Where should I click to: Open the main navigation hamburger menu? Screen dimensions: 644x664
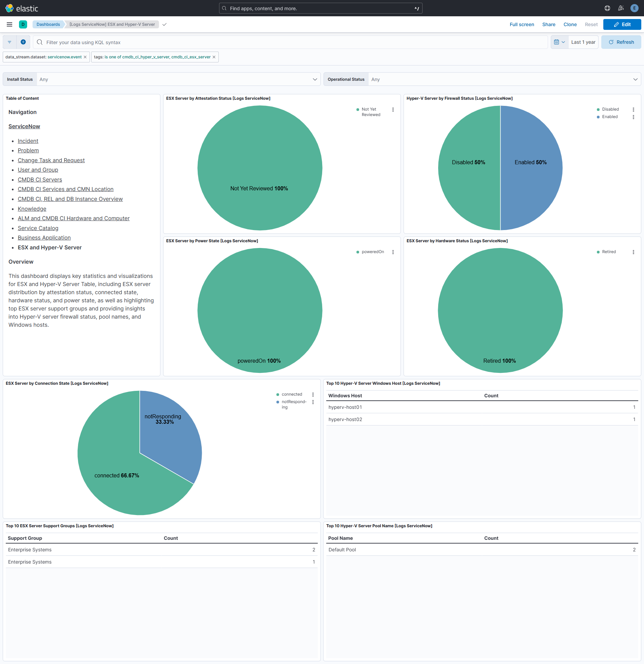point(9,24)
